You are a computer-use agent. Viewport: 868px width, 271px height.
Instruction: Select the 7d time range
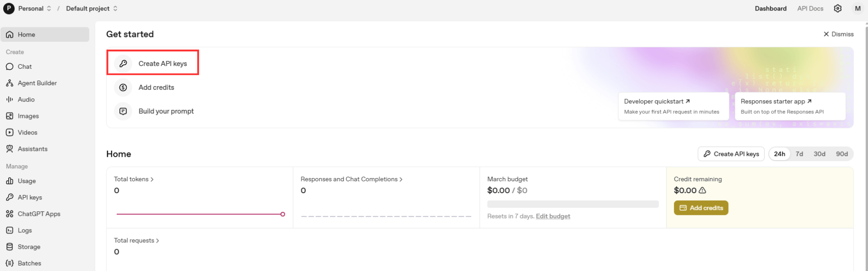(799, 154)
